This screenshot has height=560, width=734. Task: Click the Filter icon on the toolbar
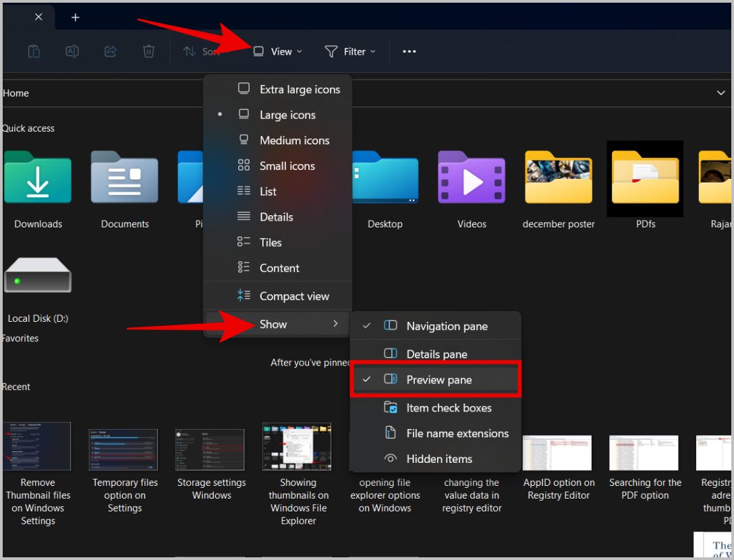[x=349, y=51]
